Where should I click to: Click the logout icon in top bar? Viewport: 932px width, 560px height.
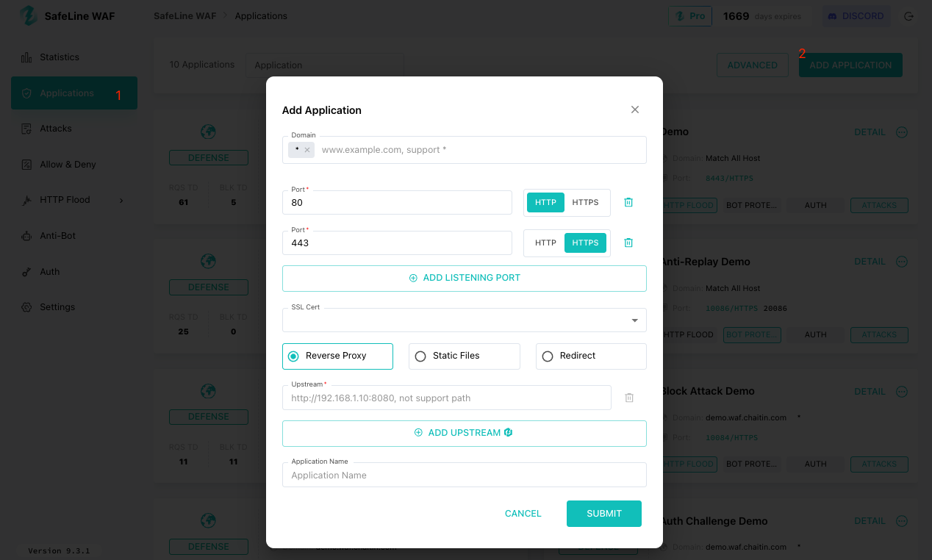coord(908,16)
